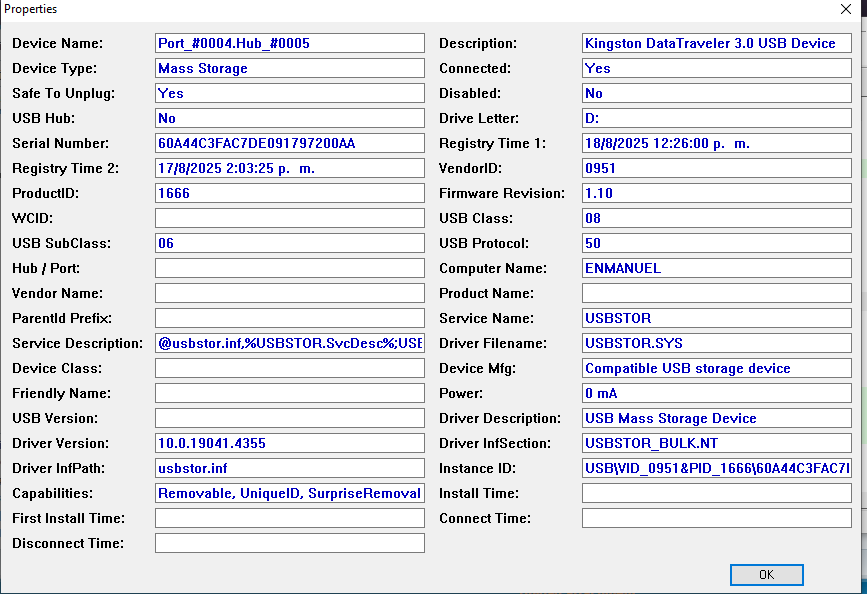Click the USB Class field 08
Image resolution: width=867 pixels, height=594 pixels.
coord(717,218)
